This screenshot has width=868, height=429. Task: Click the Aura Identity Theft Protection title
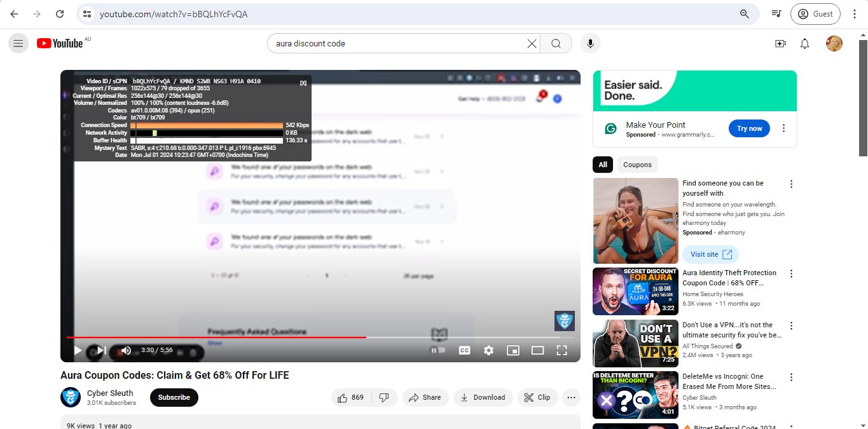coord(729,278)
